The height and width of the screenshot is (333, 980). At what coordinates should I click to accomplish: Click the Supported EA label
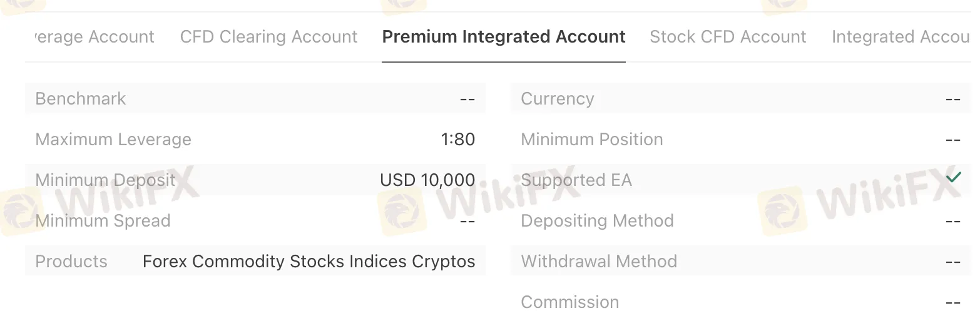tap(576, 180)
